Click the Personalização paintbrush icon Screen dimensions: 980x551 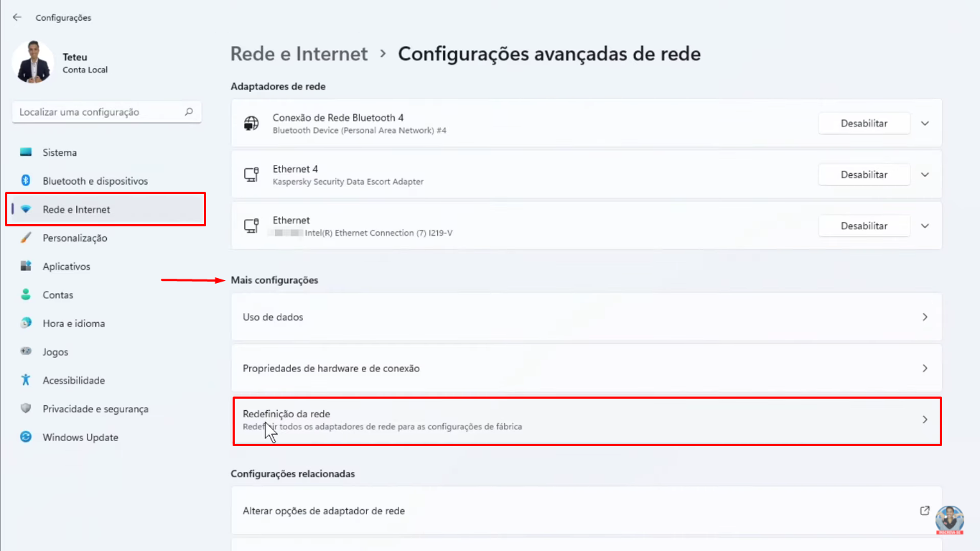[x=26, y=238]
